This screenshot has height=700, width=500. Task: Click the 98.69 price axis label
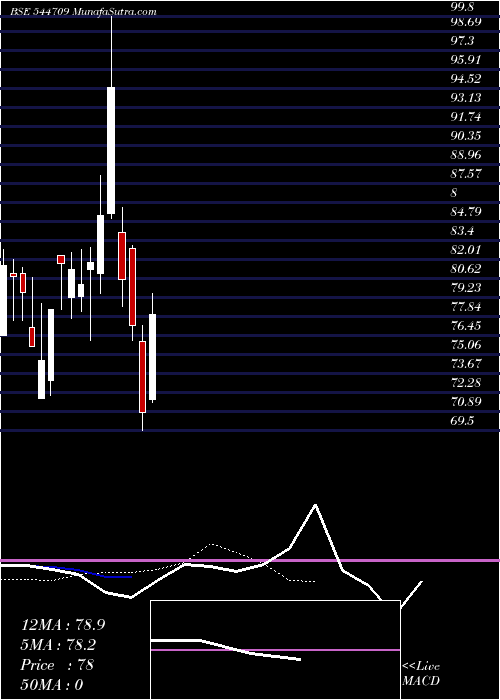[x=466, y=22]
